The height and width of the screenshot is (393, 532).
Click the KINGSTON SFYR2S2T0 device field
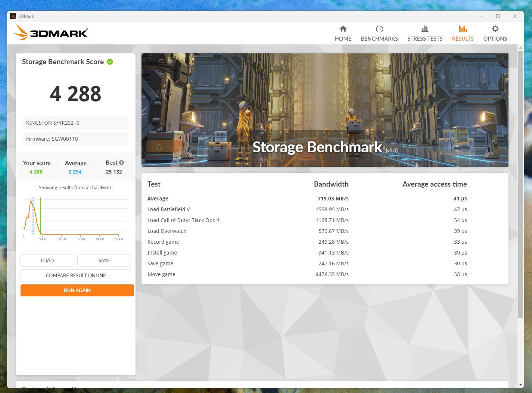pyautogui.click(x=76, y=123)
